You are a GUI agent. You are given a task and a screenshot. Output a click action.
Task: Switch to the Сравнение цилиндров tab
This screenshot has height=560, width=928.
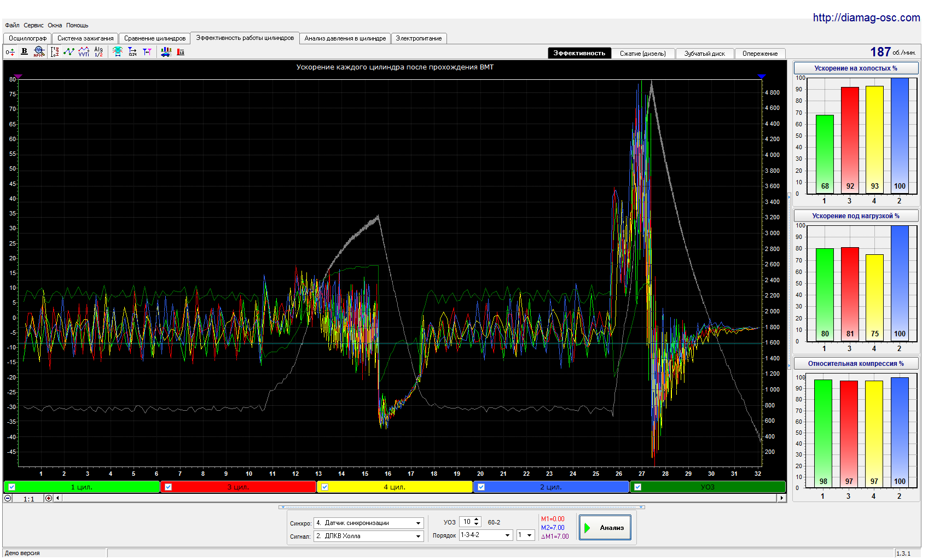[155, 38]
